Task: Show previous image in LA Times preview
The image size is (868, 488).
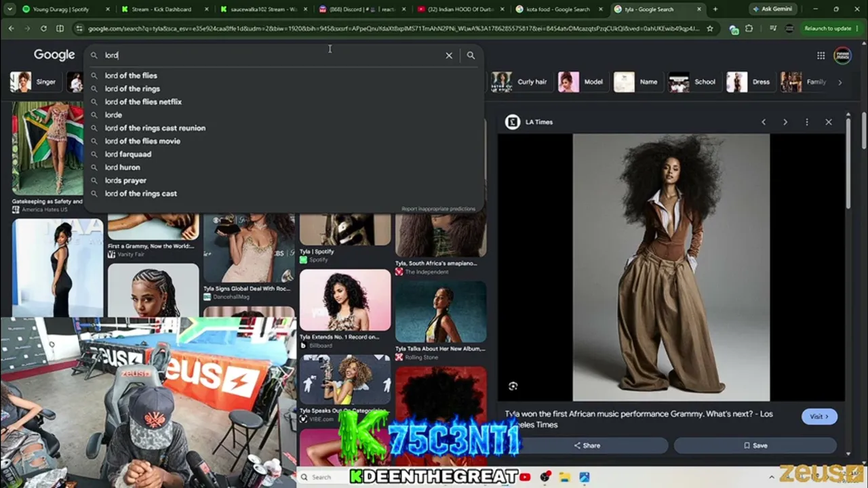Action: [764, 122]
